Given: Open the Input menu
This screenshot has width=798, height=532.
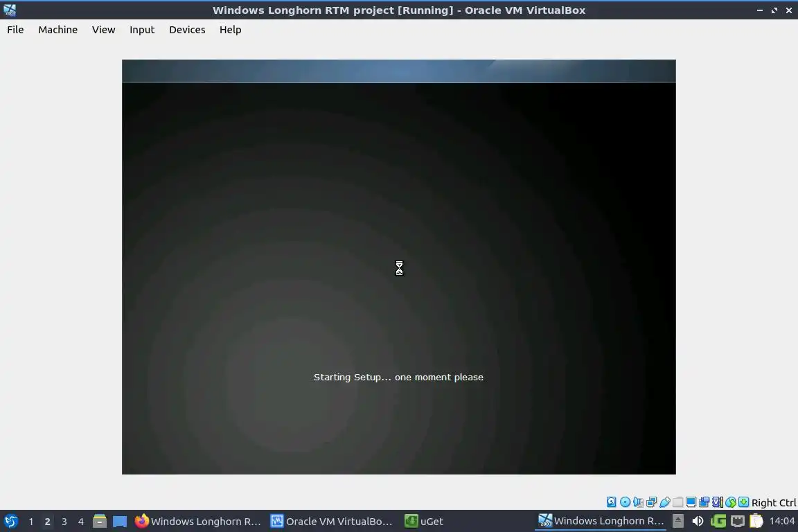Looking at the screenshot, I should [x=142, y=30].
